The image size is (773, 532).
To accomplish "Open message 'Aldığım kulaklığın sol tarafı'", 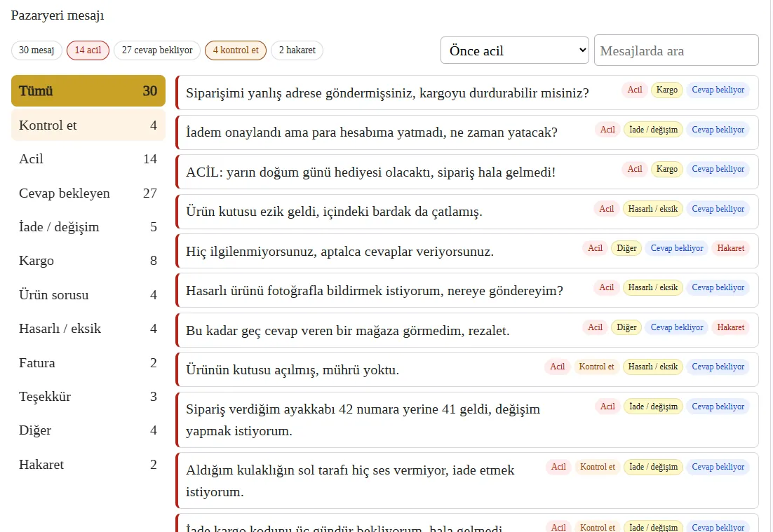I will point(467,481).
